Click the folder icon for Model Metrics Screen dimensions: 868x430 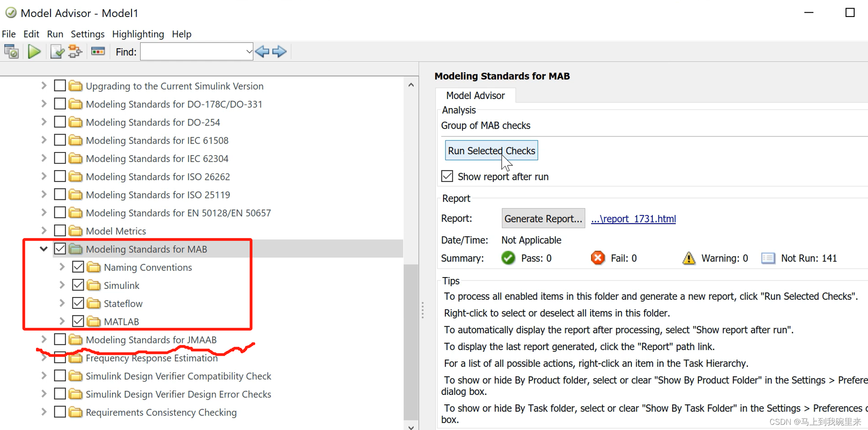coord(76,231)
